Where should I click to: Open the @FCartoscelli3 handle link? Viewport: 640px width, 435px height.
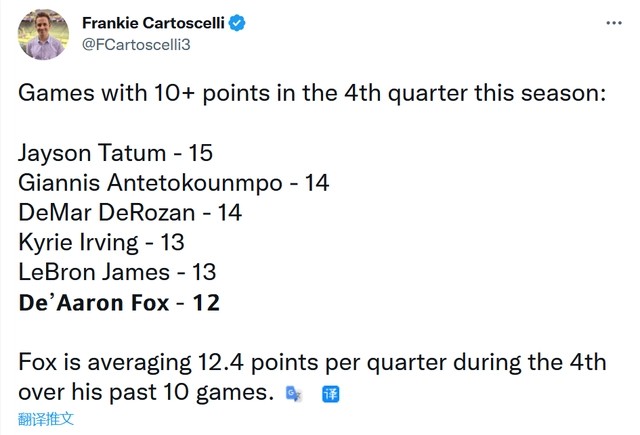click(136, 44)
